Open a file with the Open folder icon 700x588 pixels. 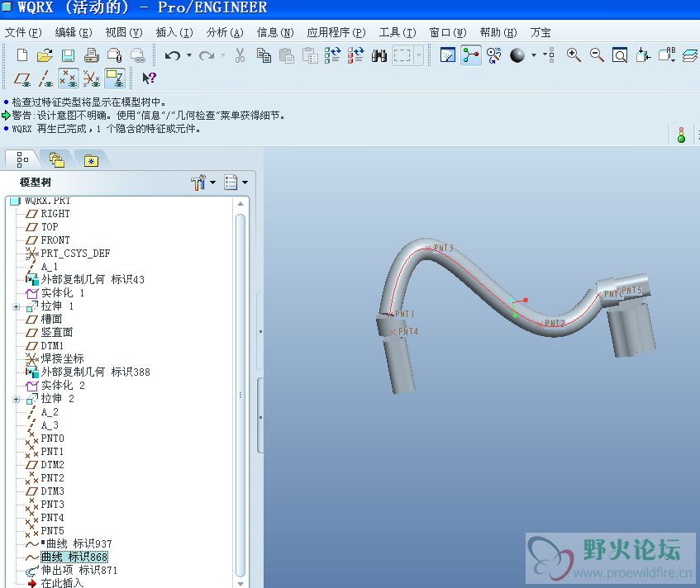[x=45, y=55]
